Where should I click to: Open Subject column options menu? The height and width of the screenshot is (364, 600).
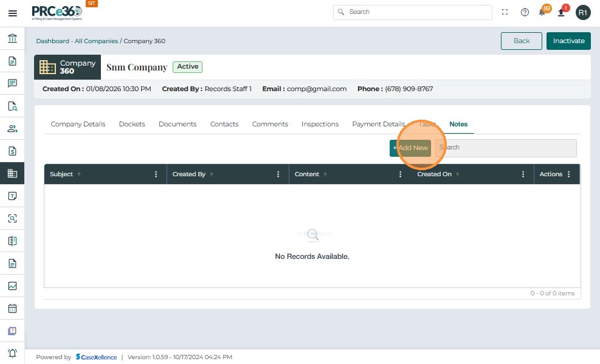click(156, 174)
